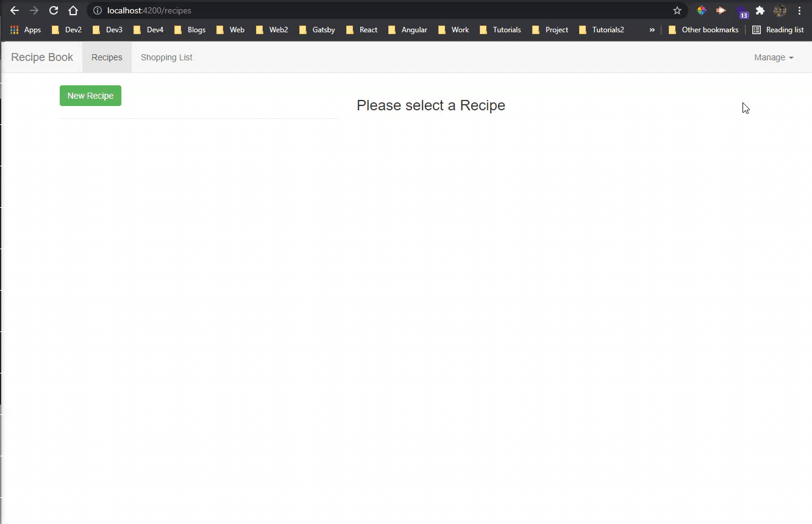This screenshot has width=812, height=524.
Task: Click the browser back arrow
Action: (15, 10)
